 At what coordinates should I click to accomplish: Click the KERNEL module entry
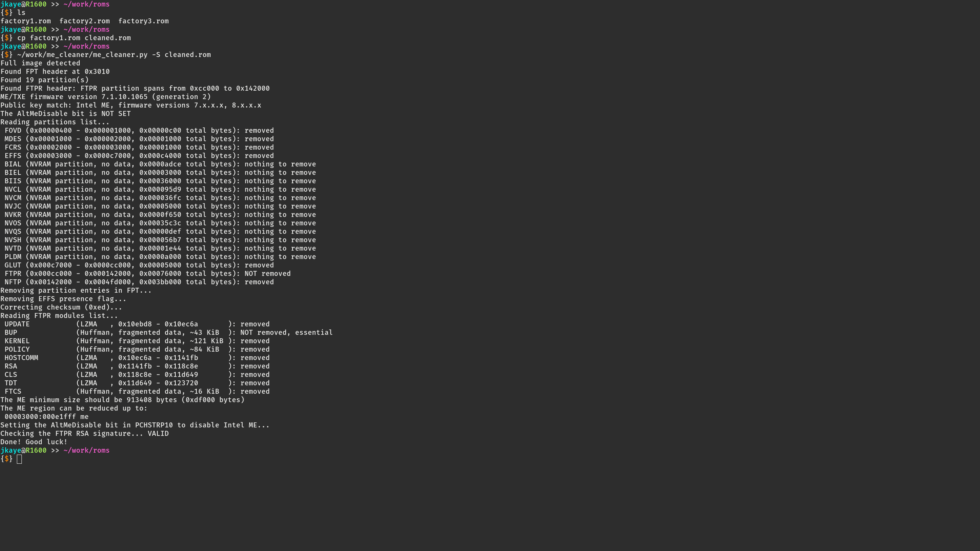click(138, 341)
